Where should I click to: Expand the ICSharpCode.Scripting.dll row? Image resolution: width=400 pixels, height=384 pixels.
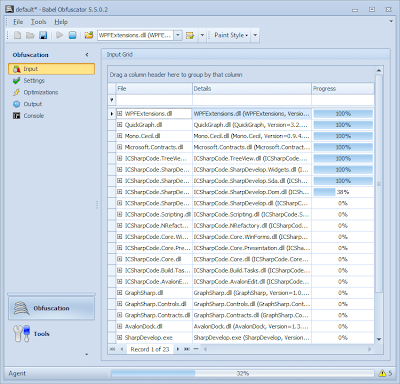[x=120, y=214]
